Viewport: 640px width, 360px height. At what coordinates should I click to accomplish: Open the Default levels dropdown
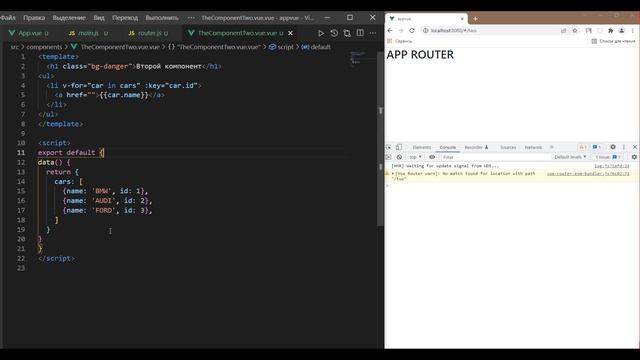point(570,157)
